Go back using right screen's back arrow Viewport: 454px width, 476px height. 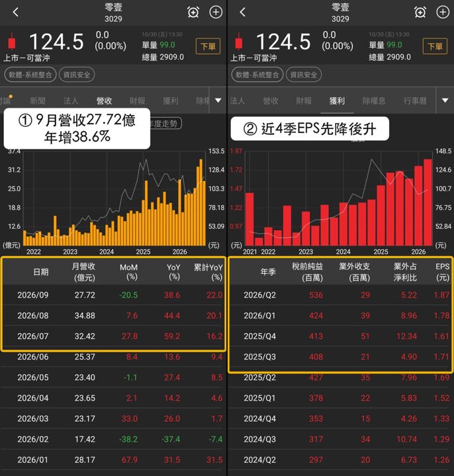coord(242,12)
